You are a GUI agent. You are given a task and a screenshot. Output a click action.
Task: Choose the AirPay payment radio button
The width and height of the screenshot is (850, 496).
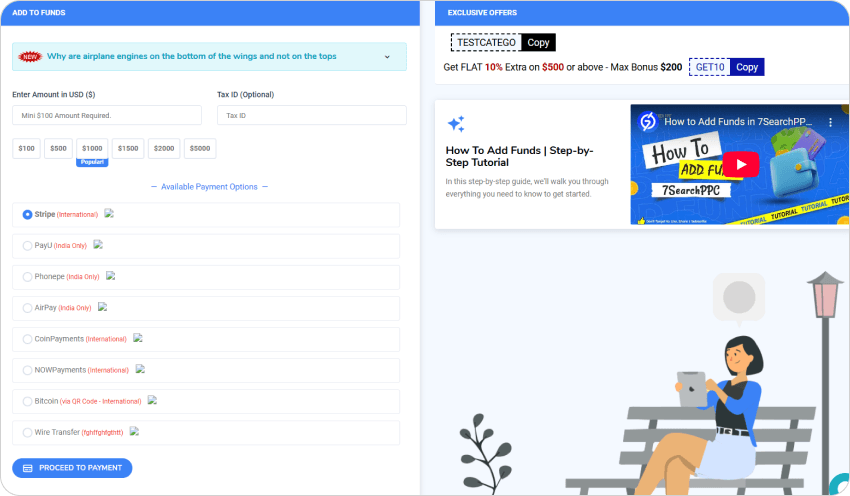[x=27, y=308]
